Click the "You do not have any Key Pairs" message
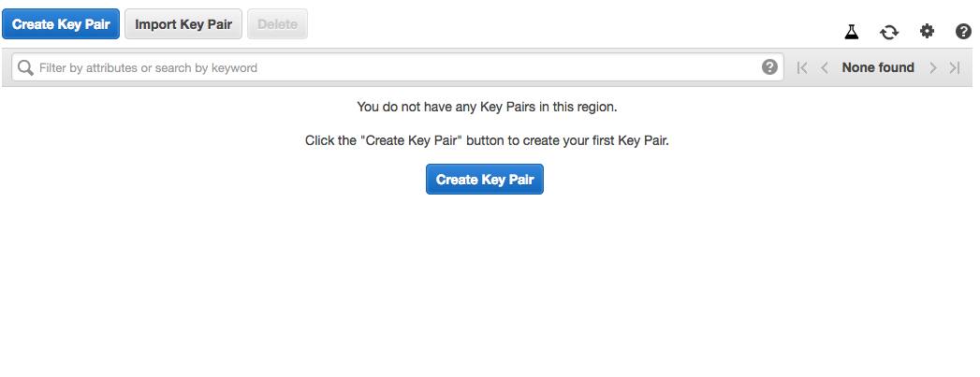 coord(487,107)
